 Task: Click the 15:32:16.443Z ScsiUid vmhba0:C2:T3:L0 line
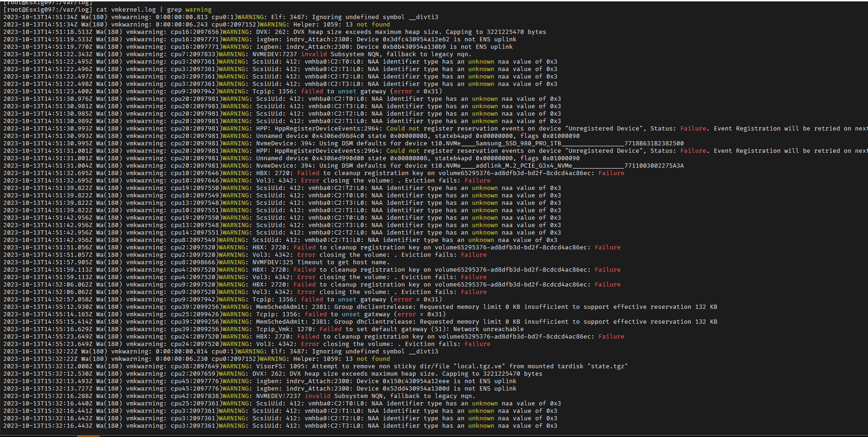pyautogui.click(x=280, y=426)
